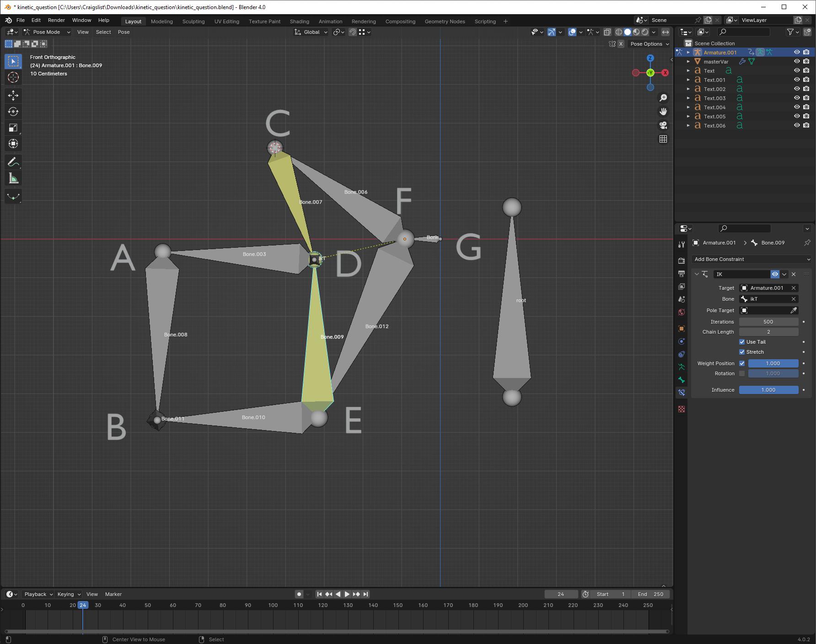Open the Pose menu in viewport header

(123, 32)
